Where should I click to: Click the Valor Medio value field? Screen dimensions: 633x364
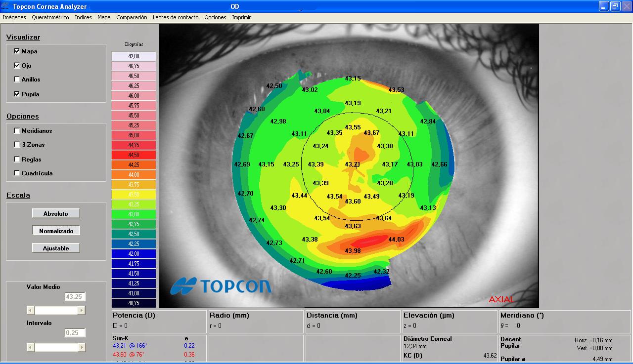[x=75, y=297]
